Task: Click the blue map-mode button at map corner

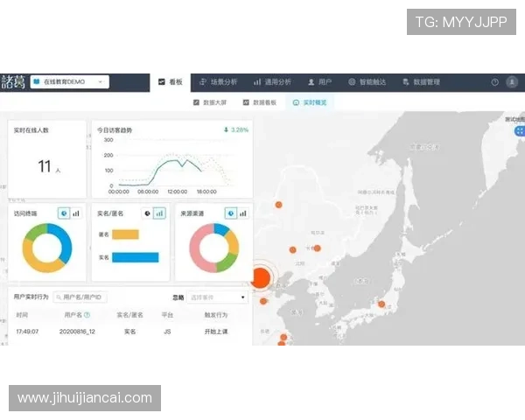Action: pos(519,131)
